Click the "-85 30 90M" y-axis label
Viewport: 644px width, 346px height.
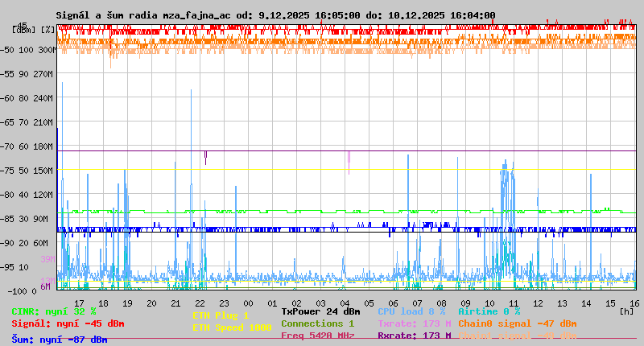[24, 219]
